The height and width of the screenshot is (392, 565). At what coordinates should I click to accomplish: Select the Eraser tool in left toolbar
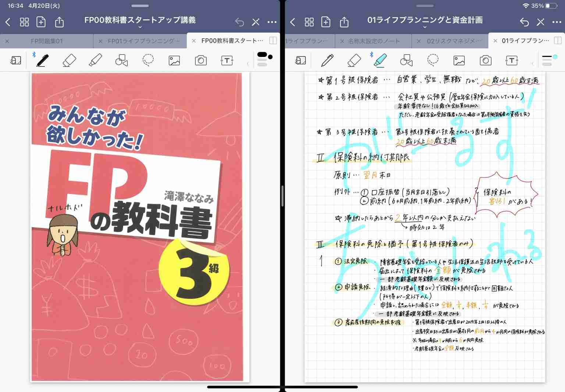[69, 60]
